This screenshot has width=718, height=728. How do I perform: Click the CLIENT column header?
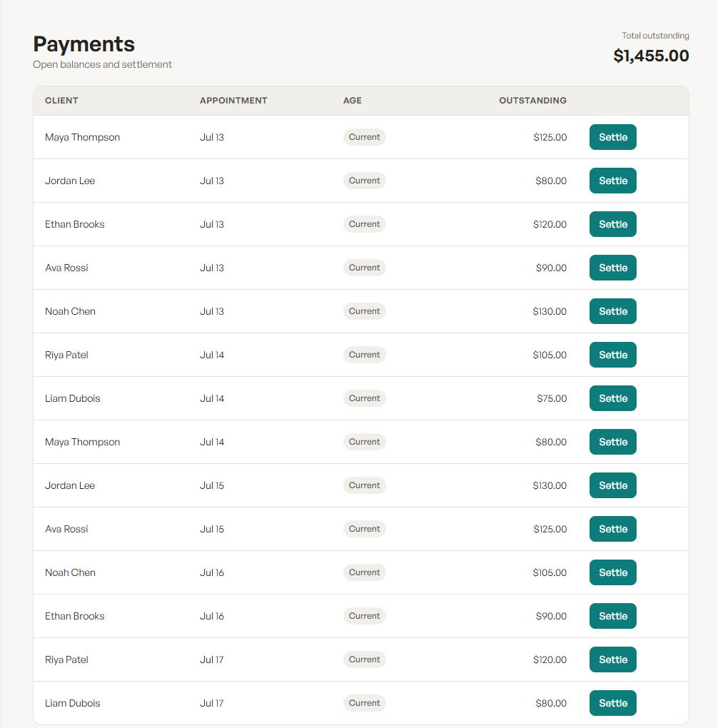[61, 101]
